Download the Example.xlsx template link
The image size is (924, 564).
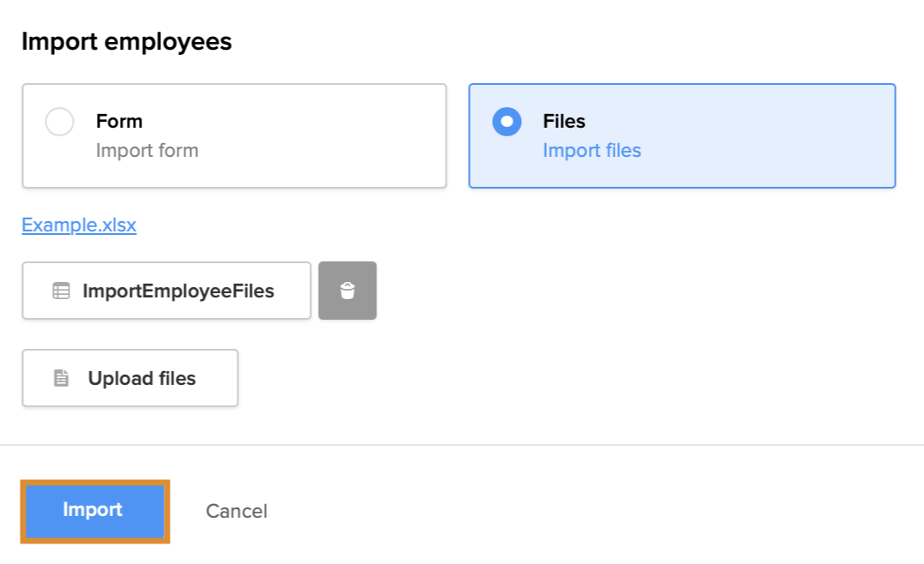click(79, 225)
